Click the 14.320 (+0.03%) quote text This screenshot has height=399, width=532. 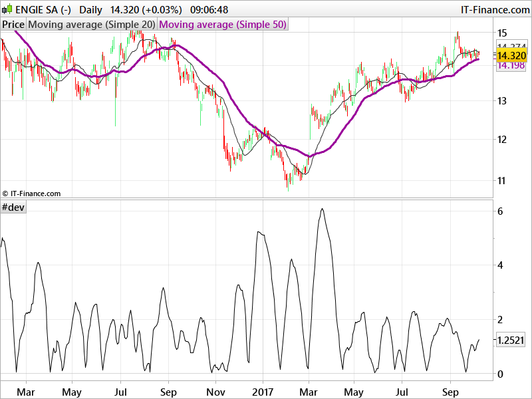146,10
